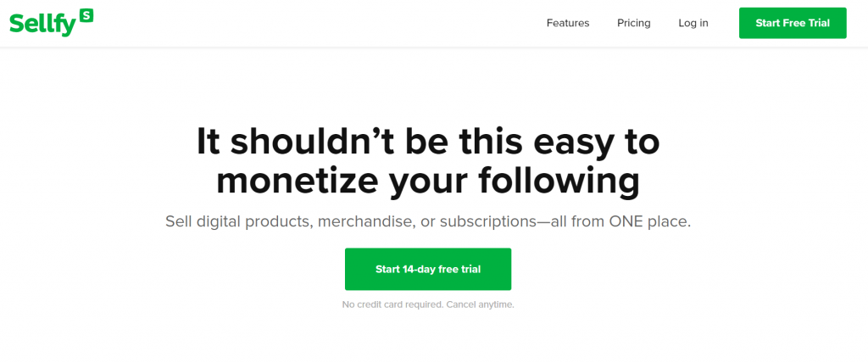
Task: Click the 'monetize your following' headline line
Action: (x=428, y=181)
